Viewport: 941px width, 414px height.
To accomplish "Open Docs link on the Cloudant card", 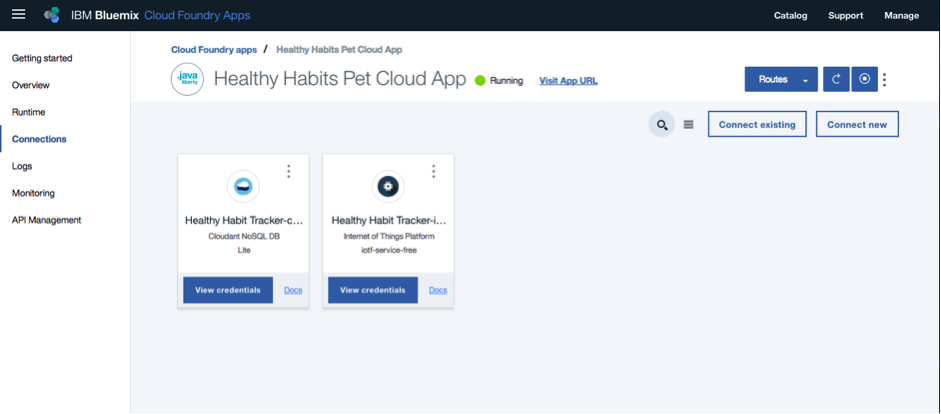I will 293,290.
